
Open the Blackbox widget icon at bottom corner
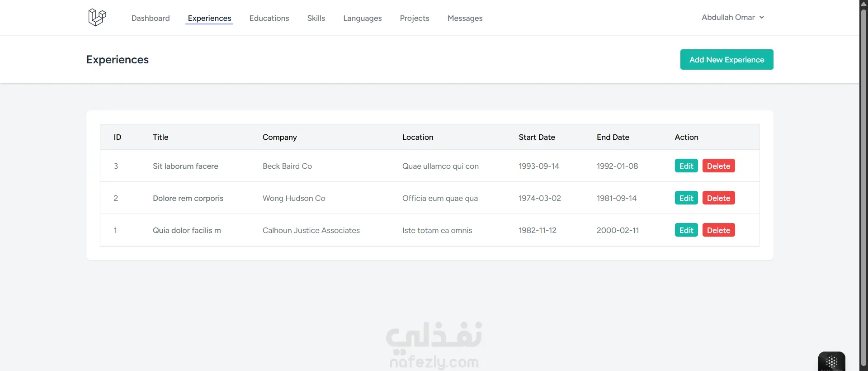[x=831, y=361]
